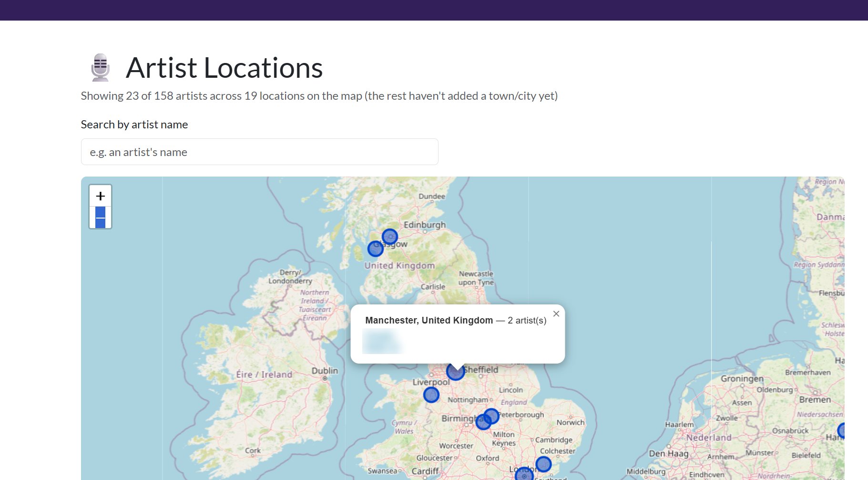
Task: Click the 'Search by artist name' label
Action: (x=134, y=125)
